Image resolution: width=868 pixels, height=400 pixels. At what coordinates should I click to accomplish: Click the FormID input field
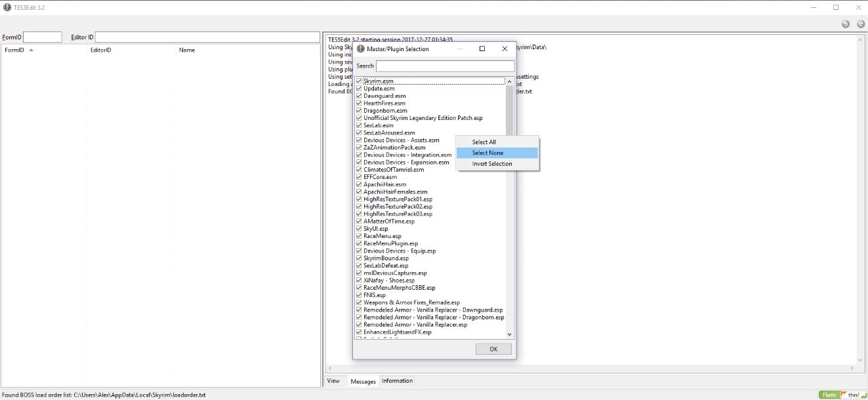tap(43, 37)
